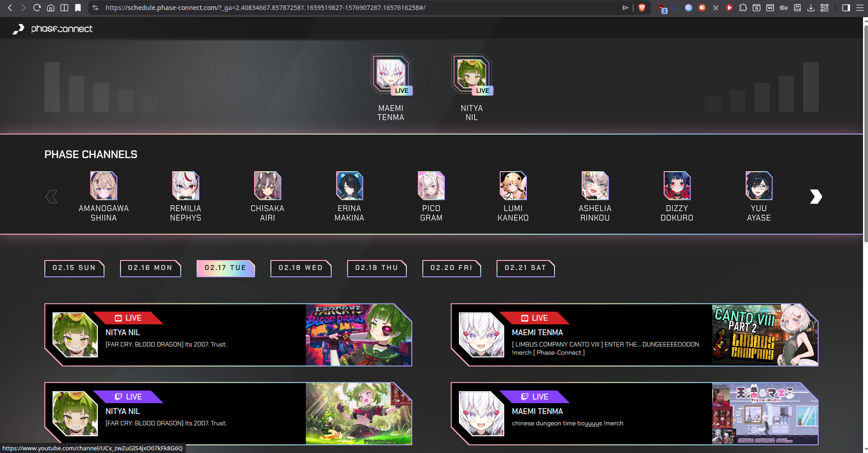Select the 02.15 SUN date tab
Image resolution: width=868 pixels, height=453 pixels.
(x=74, y=268)
